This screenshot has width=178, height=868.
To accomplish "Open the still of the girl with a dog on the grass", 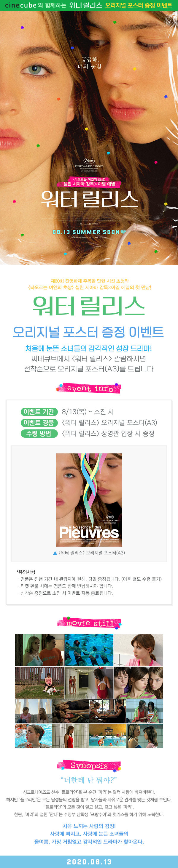I will pyautogui.click(x=39, y=682).
